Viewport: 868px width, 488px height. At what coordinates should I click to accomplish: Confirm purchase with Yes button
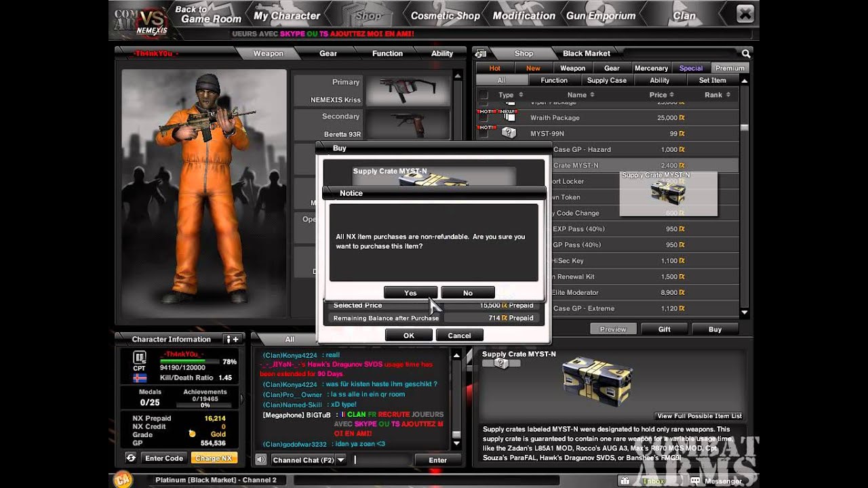pos(410,293)
